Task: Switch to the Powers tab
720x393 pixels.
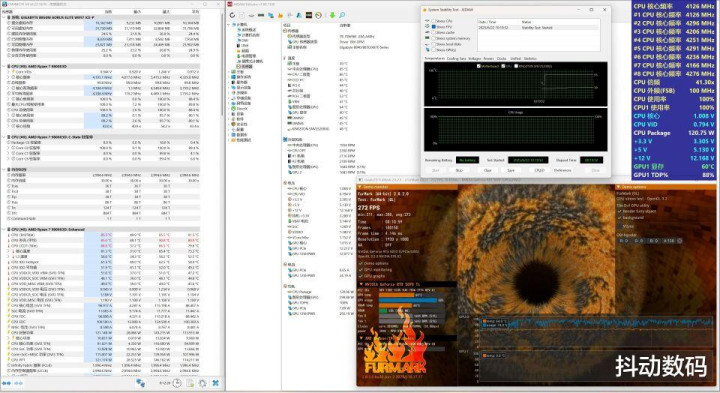Action: point(489,59)
